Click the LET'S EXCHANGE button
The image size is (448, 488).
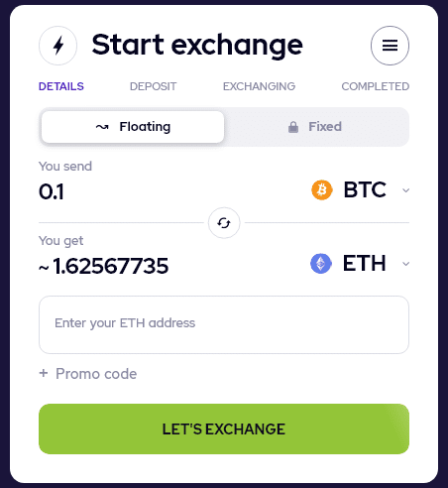(224, 428)
